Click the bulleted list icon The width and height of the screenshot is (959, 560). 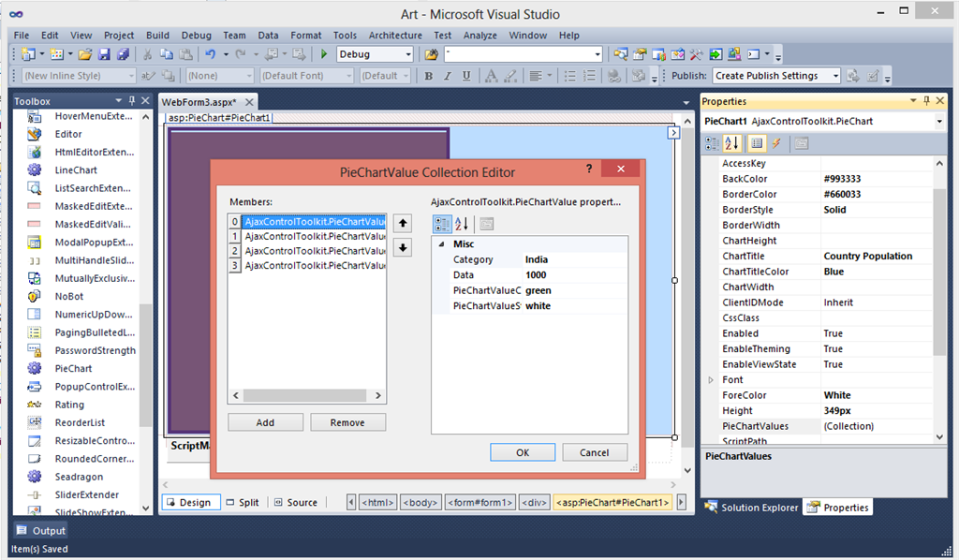pos(569,76)
